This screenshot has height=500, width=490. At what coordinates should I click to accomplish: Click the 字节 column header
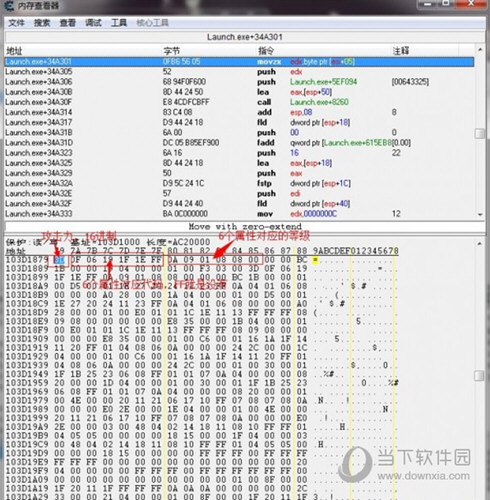click(x=172, y=51)
